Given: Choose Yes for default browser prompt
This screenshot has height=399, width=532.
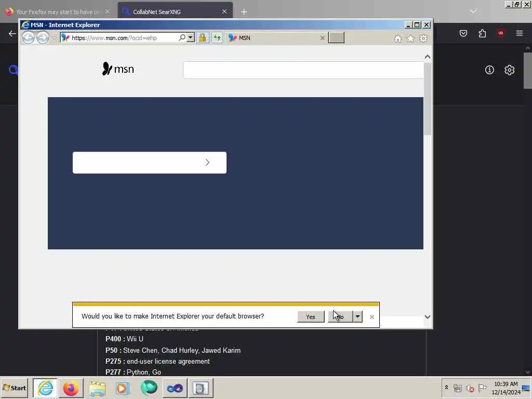Looking at the screenshot, I should point(311,316).
